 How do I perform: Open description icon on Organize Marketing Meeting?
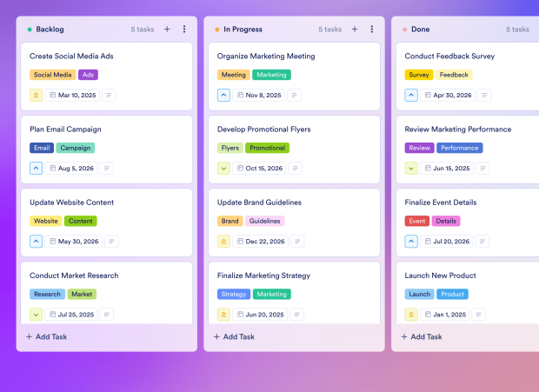(x=294, y=95)
